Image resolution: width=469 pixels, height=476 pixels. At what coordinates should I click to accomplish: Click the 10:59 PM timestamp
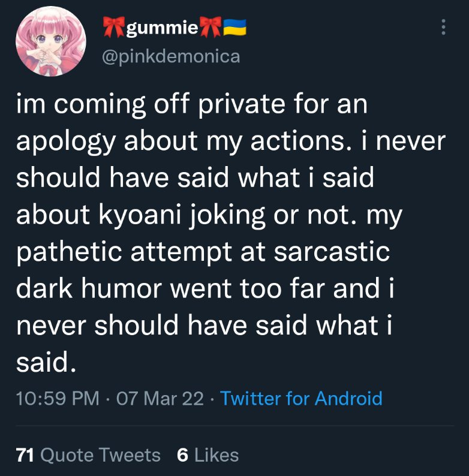click(58, 398)
